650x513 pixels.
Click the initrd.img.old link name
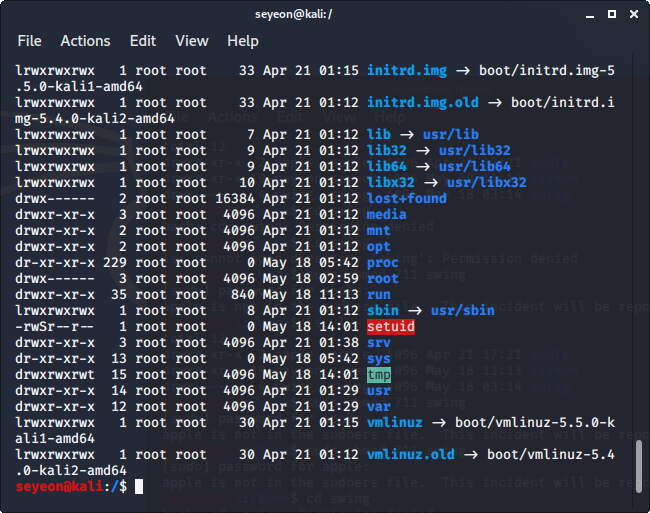[x=423, y=102]
